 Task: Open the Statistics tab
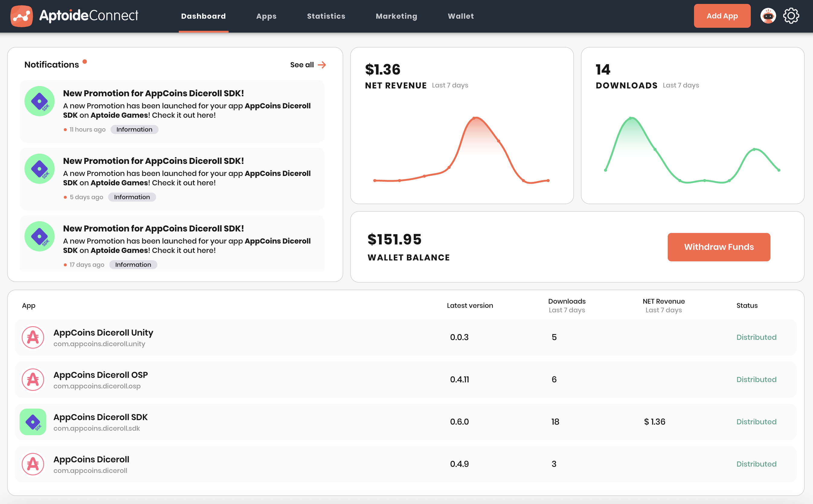[x=326, y=16]
